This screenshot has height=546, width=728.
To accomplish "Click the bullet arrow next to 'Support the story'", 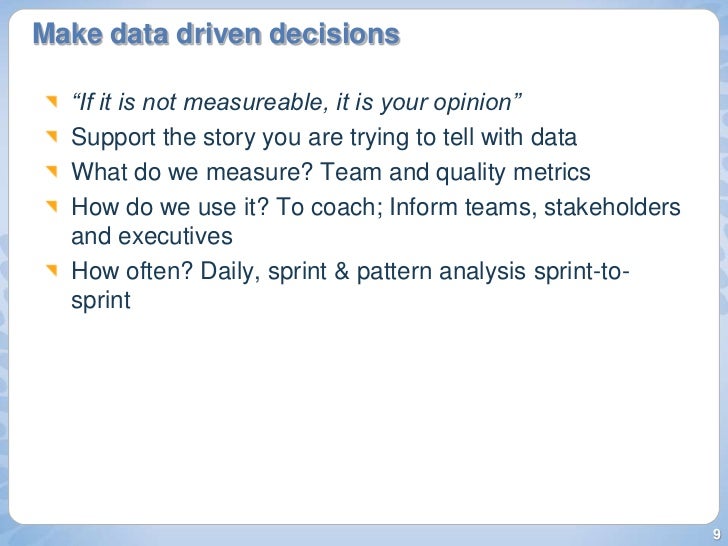I will [52, 136].
